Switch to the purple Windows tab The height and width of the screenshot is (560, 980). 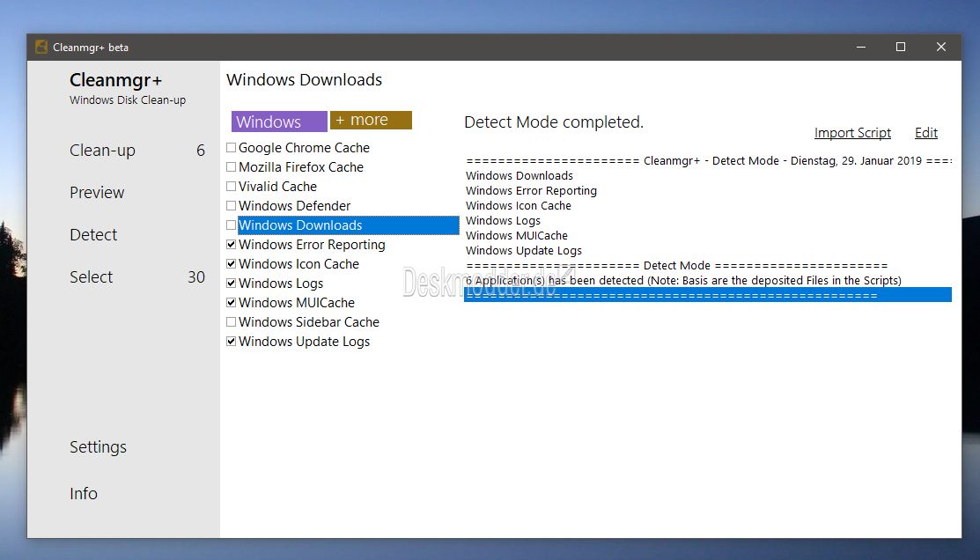pos(279,122)
